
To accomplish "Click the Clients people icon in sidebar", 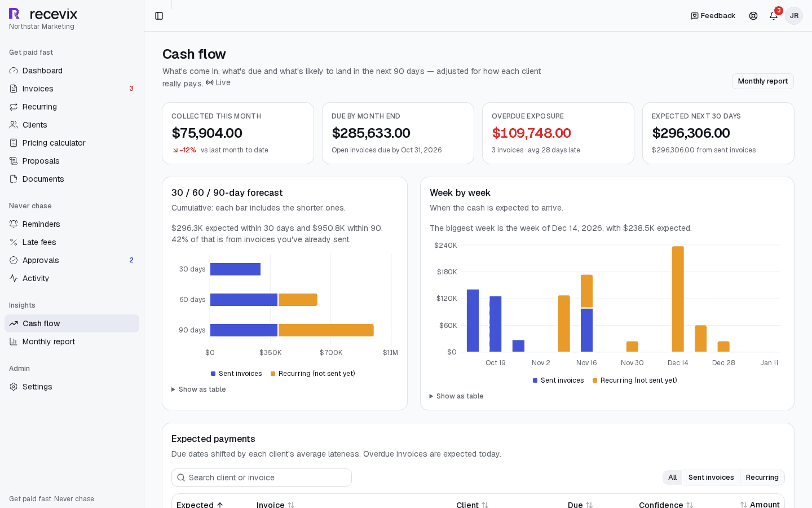I will pyautogui.click(x=14, y=125).
